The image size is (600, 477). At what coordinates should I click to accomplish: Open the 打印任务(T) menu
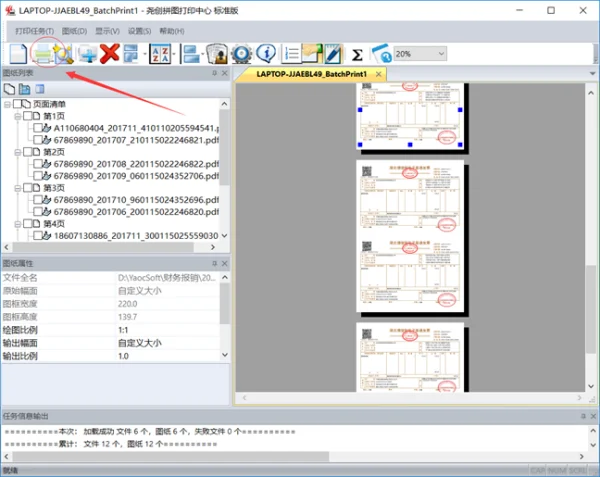[34, 31]
